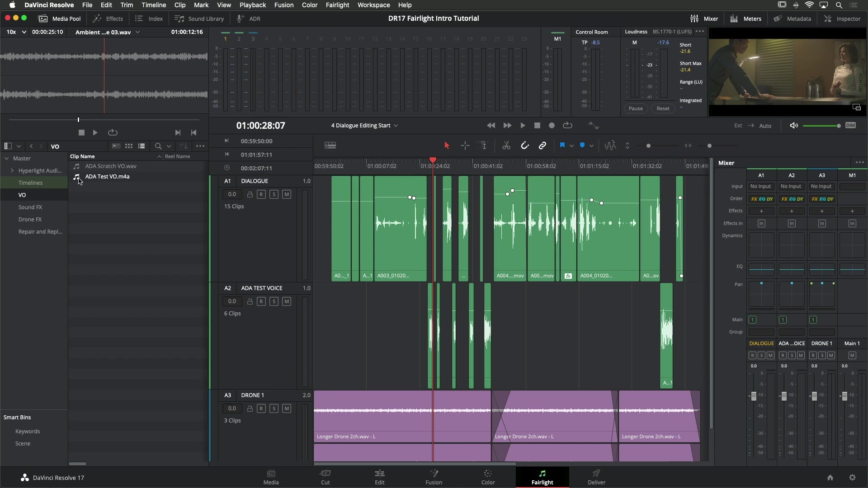The width and height of the screenshot is (868, 488).
Task: Mute the DIALOGUE track A1
Action: pyautogui.click(x=287, y=194)
